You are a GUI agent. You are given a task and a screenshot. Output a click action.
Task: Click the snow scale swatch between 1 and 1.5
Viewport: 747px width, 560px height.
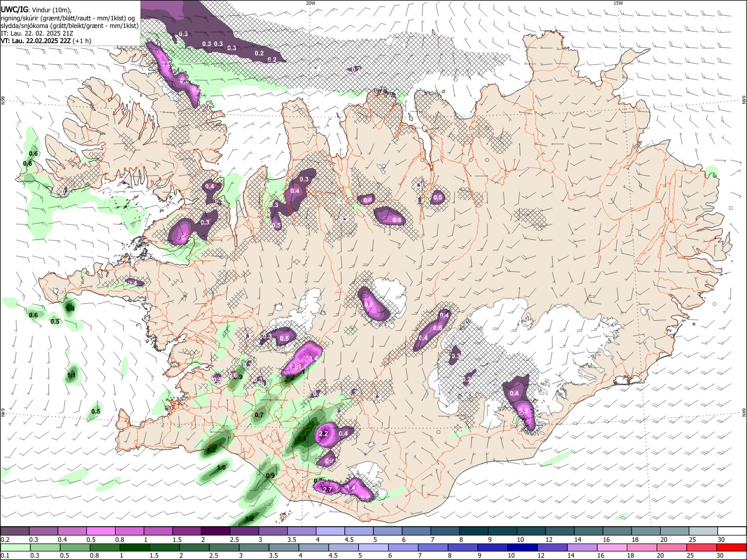pos(158,531)
